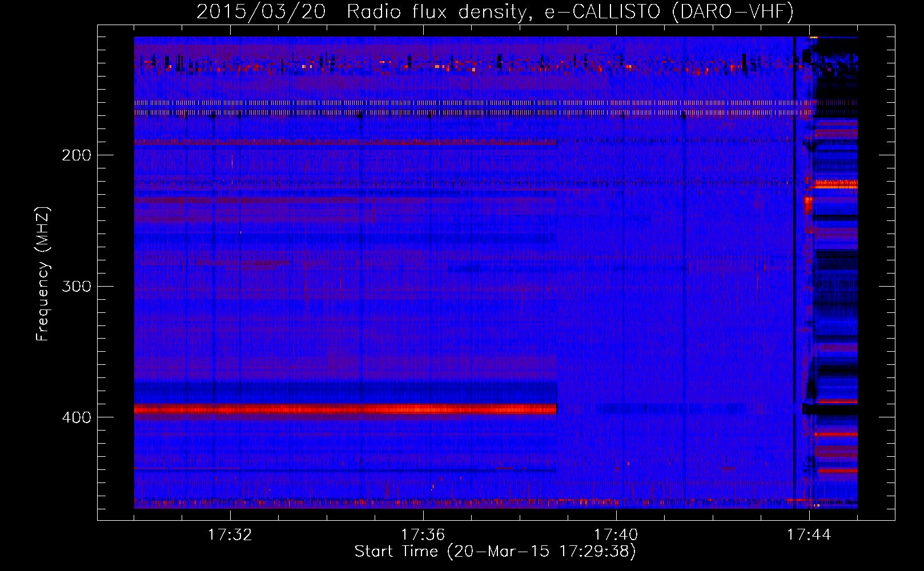The height and width of the screenshot is (571, 924).
Task: Click the 17:32 time tick label
Action: [230, 535]
